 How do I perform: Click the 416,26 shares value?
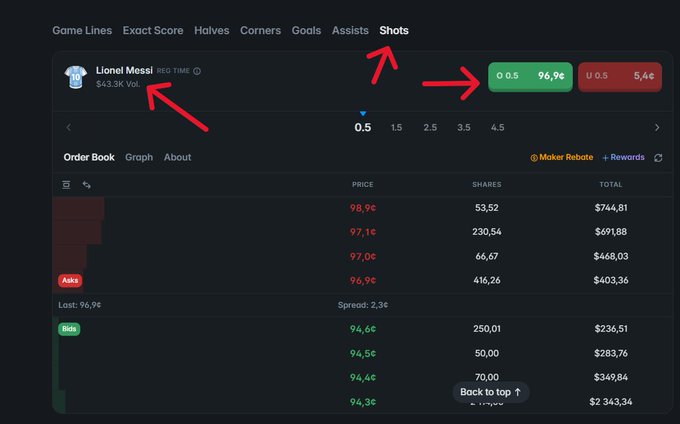(x=487, y=280)
